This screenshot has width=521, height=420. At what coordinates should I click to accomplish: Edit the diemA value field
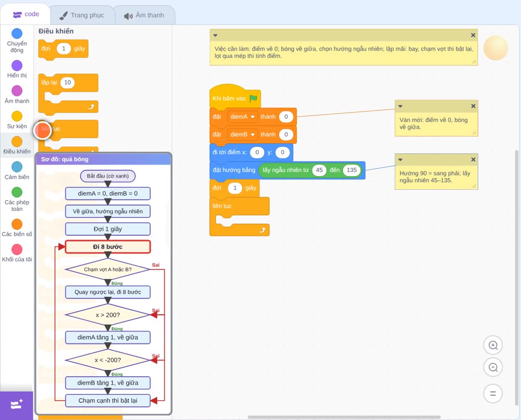(286, 117)
